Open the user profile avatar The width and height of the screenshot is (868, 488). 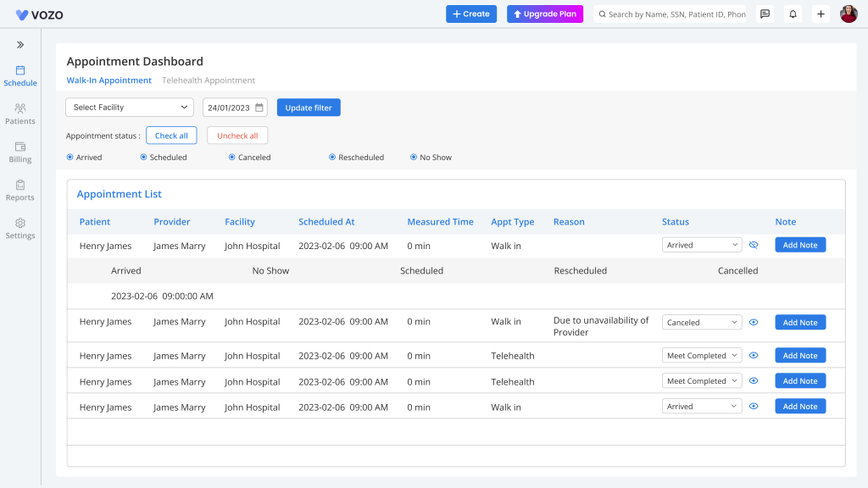(849, 14)
